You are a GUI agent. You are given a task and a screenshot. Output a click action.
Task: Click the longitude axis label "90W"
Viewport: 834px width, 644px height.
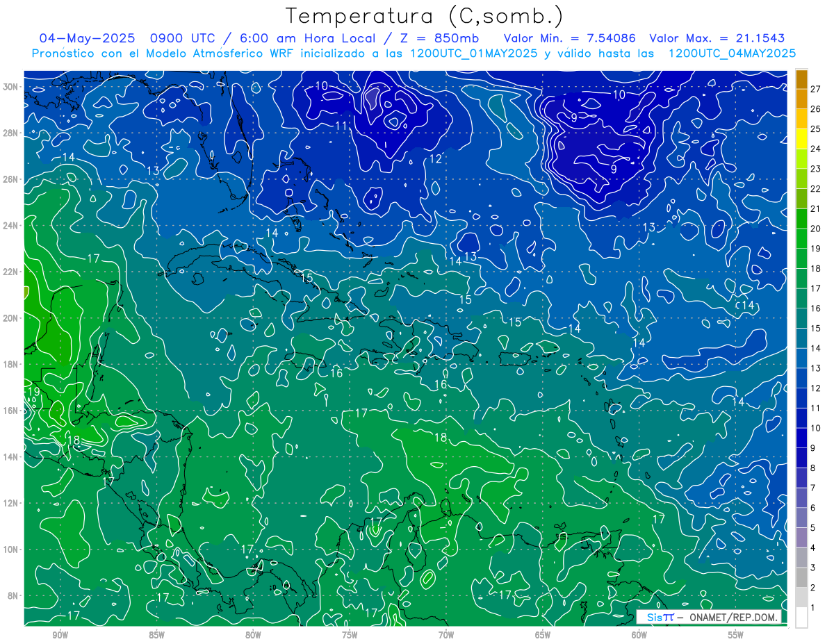coord(60,635)
